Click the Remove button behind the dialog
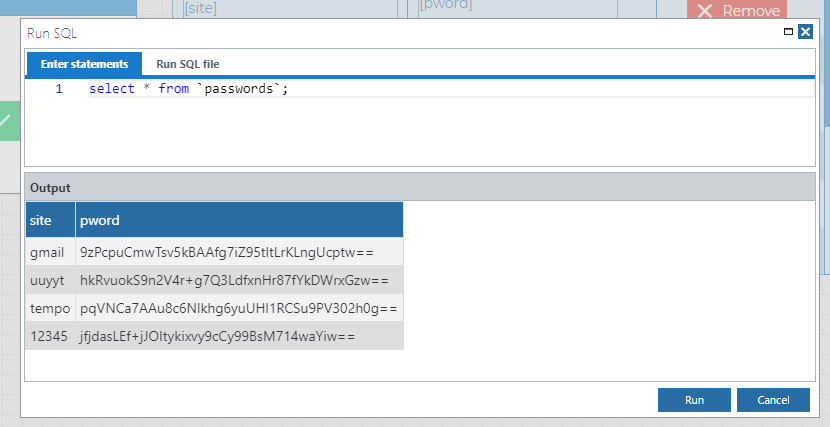 [737, 10]
